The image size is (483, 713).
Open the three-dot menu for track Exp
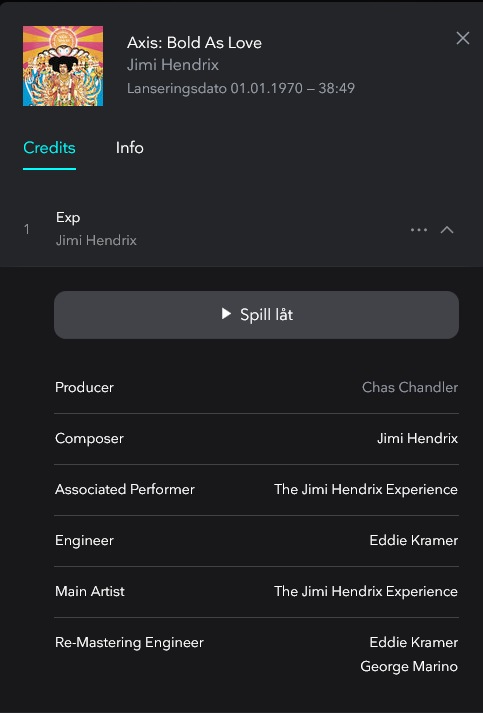pyautogui.click(x=418, y=230)
